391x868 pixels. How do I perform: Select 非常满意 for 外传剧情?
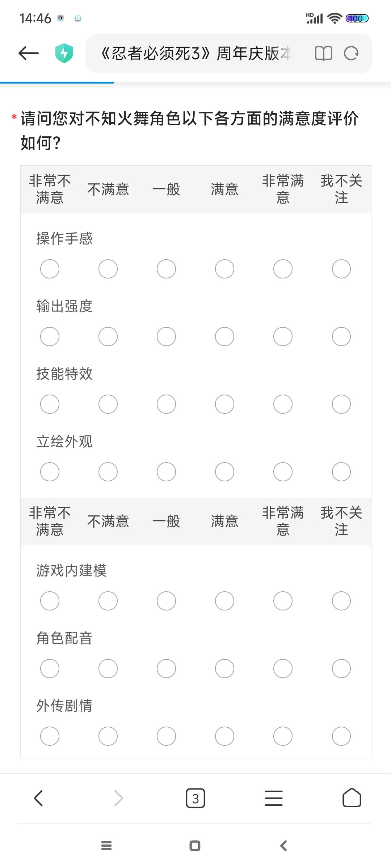click(x=283, y=736)
